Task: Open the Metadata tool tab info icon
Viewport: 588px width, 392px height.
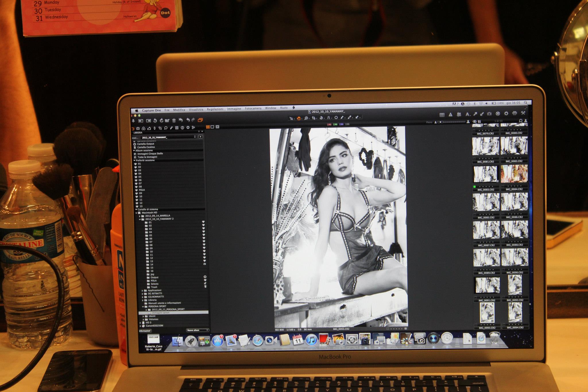Action: 182,128
